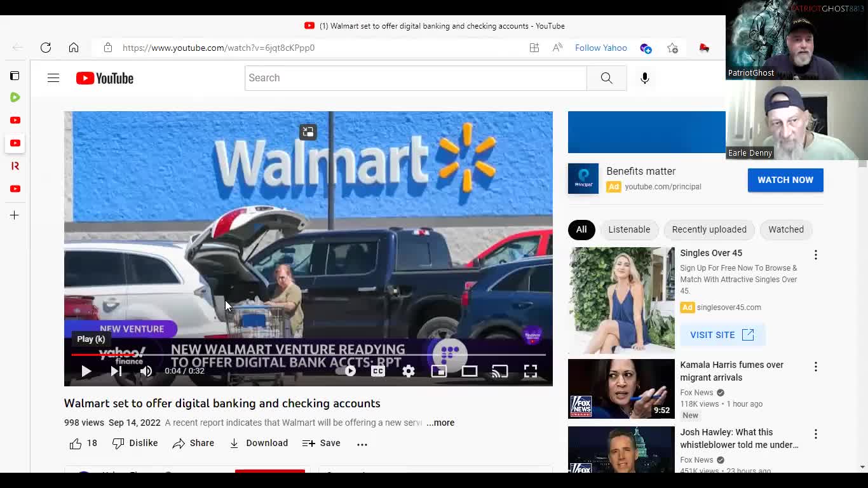This screenshot has height=488, width=868.
Task: Open Kamala Harris fumes video title
Action: [732, 371]
